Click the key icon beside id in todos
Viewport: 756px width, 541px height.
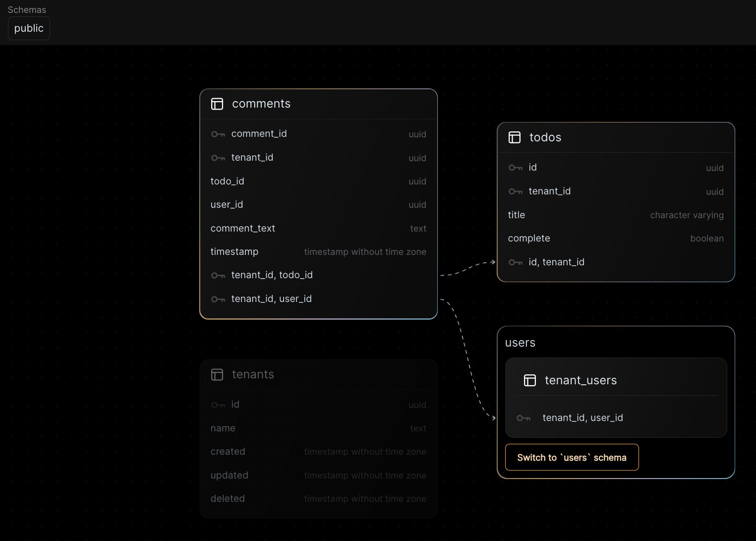(516, 168)
